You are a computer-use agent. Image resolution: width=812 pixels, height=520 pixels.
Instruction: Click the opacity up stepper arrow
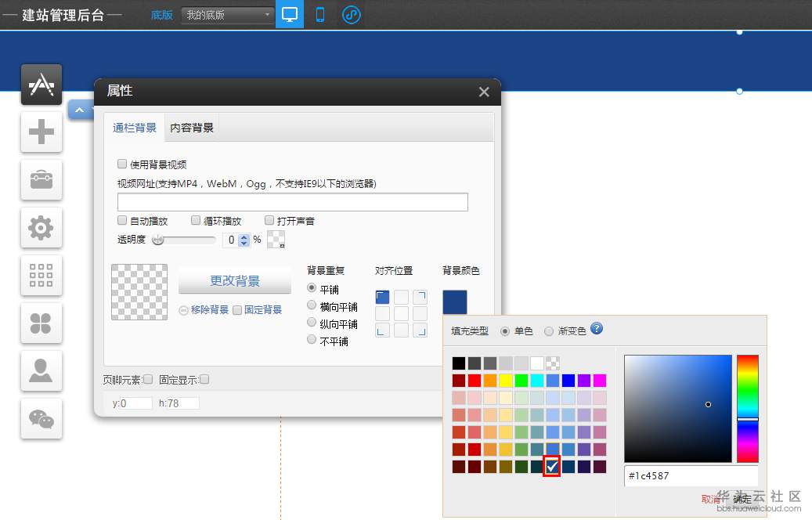(244, 237)
